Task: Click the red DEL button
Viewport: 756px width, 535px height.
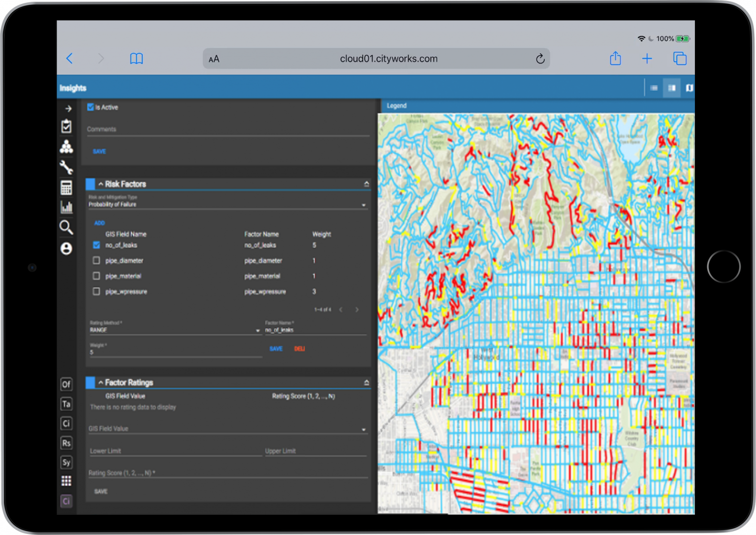Action: 299,349
